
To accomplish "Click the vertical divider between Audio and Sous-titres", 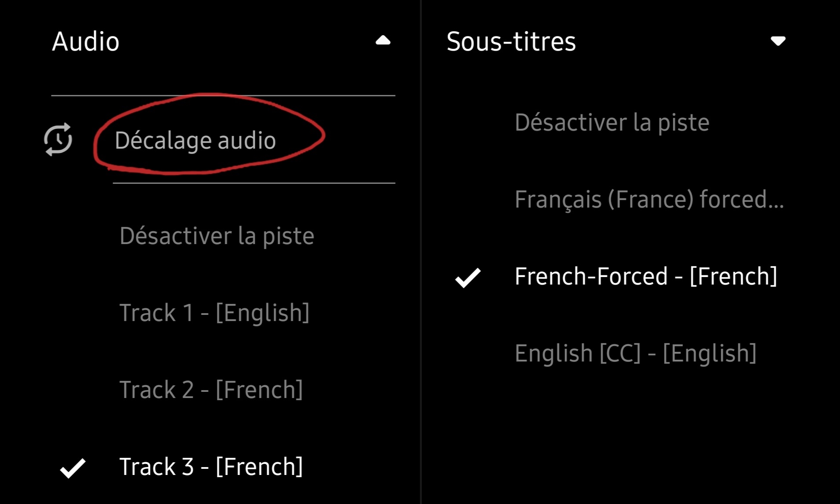I will [421, 252].
